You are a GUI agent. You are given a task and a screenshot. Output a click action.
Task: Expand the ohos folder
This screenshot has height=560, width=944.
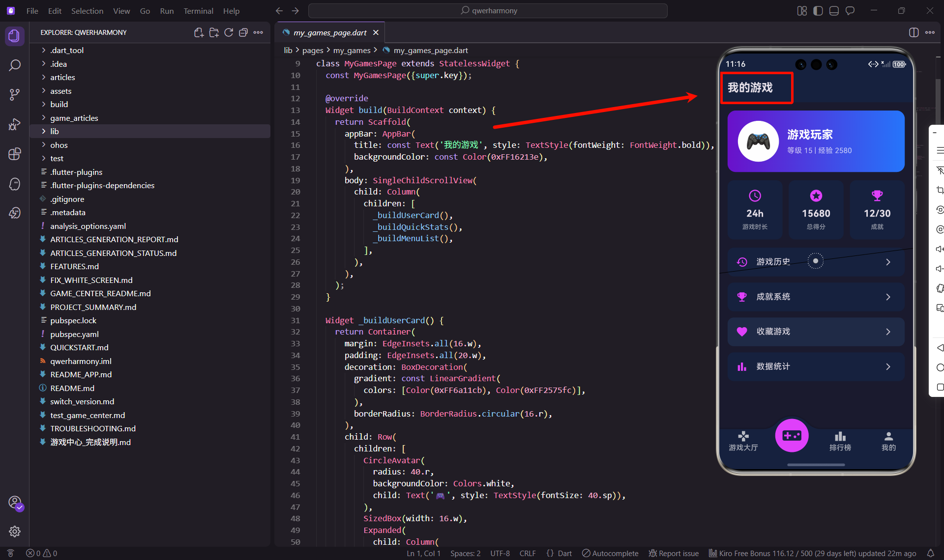click(59, 145)
